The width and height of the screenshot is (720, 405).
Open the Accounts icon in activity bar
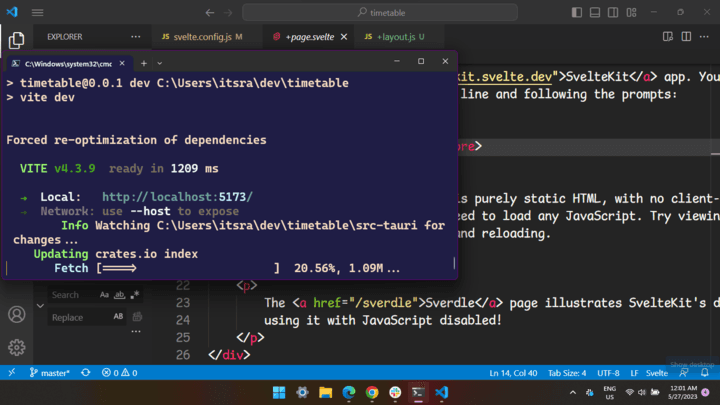[16, 315]
